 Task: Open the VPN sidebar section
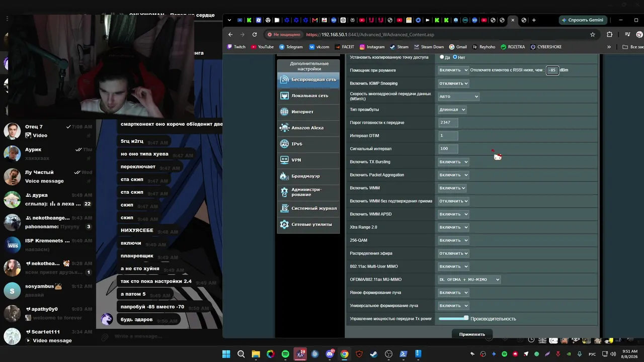coord(308,160)
